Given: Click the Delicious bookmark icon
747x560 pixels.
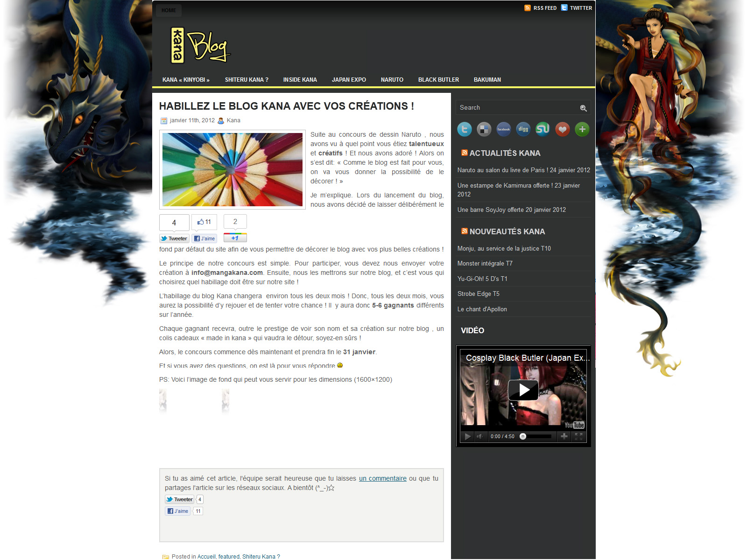Looking at the screenshot, I should tap(484, 129).
